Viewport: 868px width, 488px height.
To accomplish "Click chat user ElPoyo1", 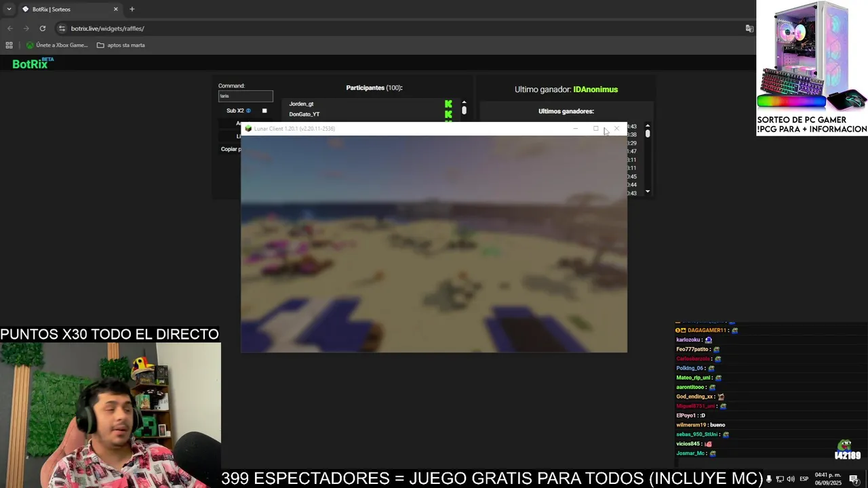I will (x=686, y=415).
